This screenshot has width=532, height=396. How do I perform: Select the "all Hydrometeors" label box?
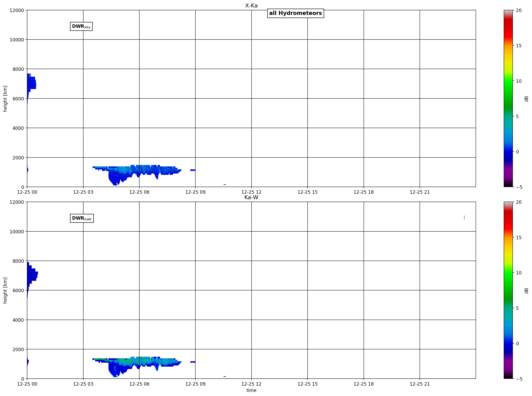[x=296, y=13]
